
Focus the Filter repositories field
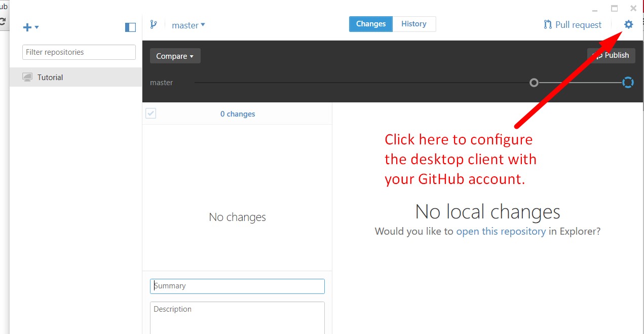tap(79, 52)
